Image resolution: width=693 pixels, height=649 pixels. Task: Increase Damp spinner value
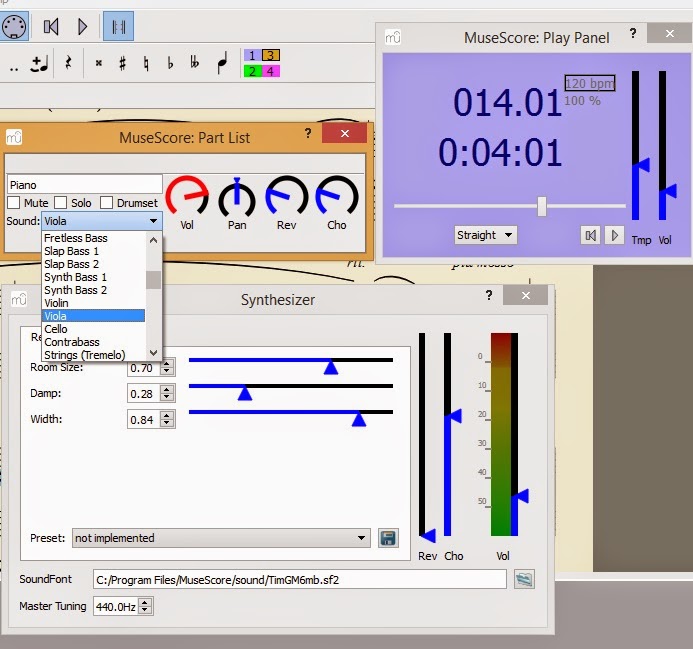(x=167, y=390)
